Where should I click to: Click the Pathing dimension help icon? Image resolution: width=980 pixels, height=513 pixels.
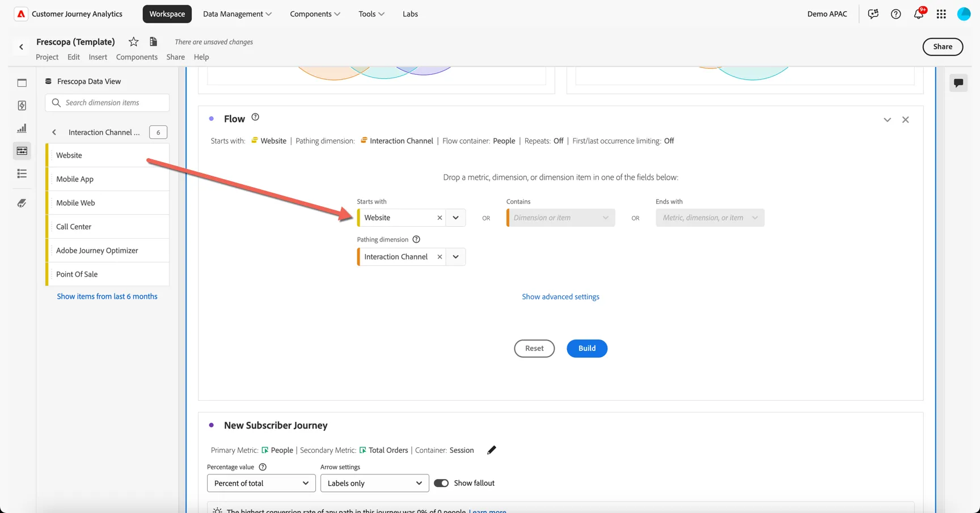[416, 239]
